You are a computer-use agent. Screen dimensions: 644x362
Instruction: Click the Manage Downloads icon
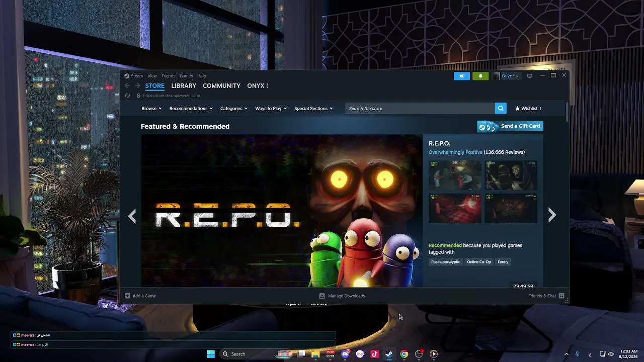[322, 296]
